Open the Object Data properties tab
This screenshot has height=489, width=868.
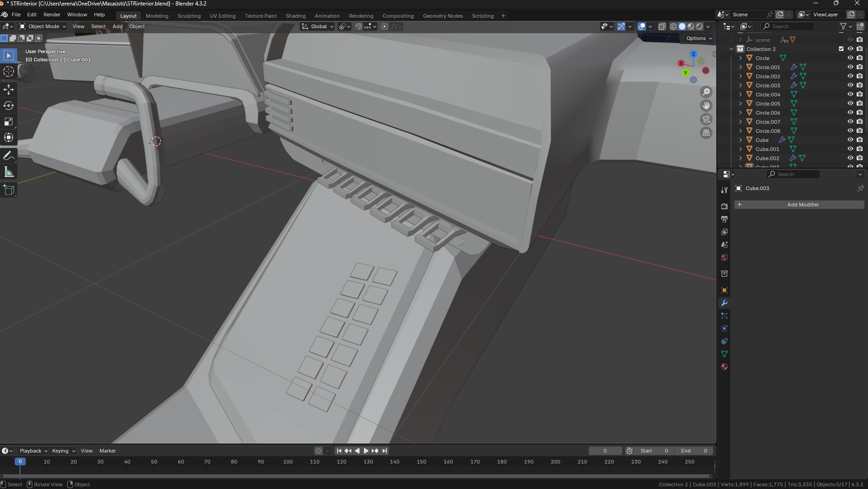[724, 354]
